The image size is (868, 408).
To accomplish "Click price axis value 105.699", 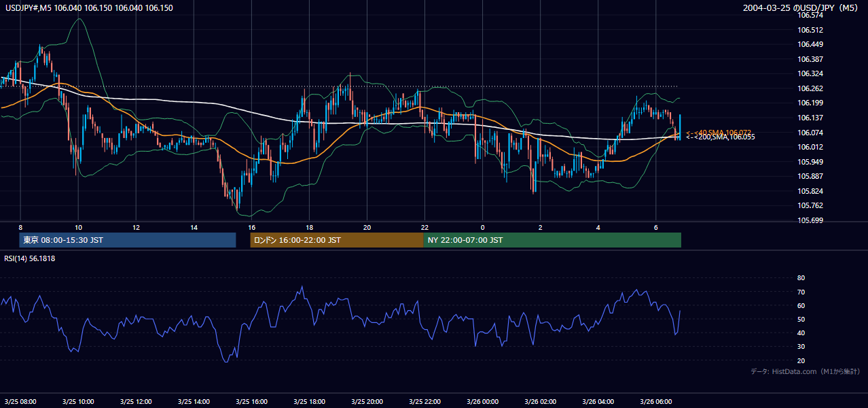I will [x=811, y=220].
